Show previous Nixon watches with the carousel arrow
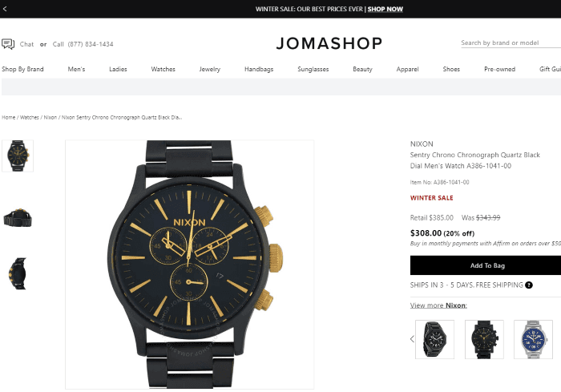The height and width of the screenshot is (392, 561). click(412, 338)
